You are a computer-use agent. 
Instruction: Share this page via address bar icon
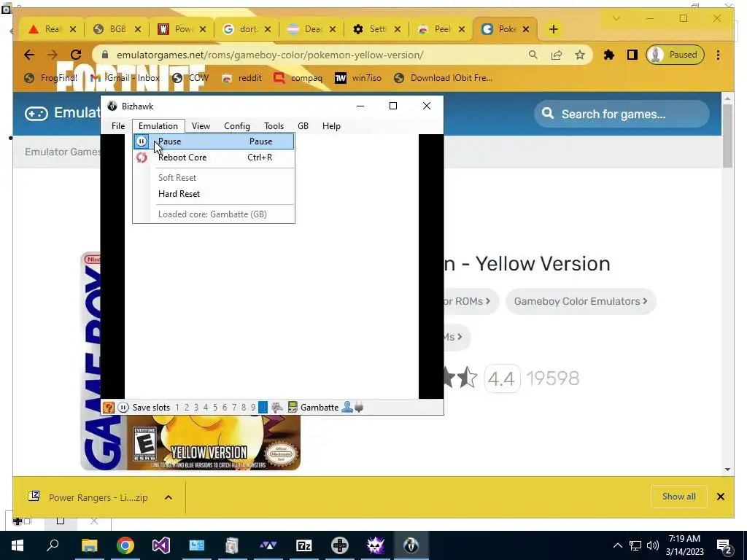click(557, 55)
